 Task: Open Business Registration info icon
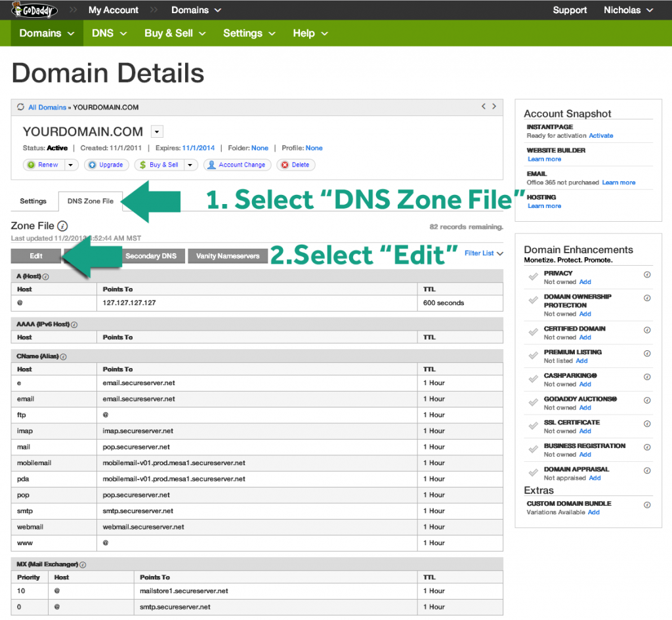click(x=647, y=447)
